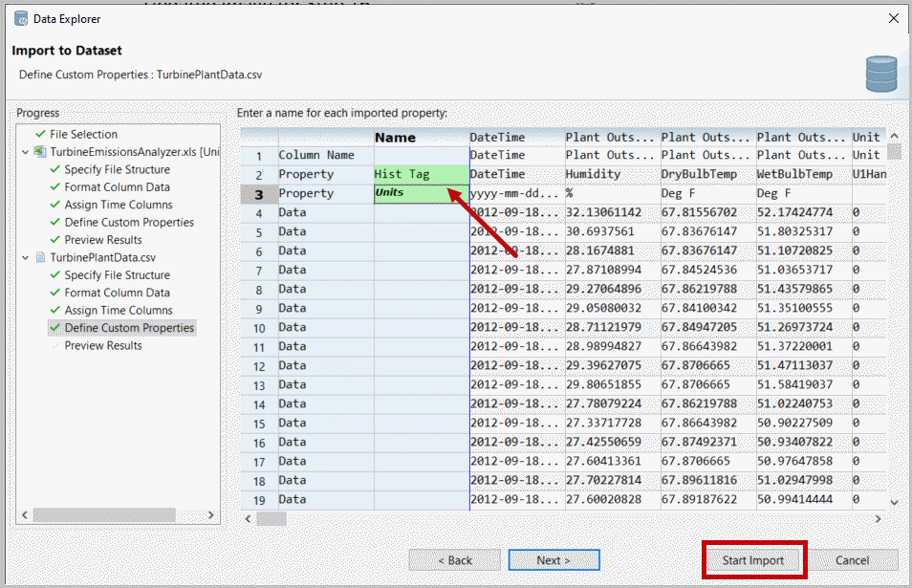This screenshot has height=588, width=912.
Task: Collapse the TurbineEmissionsAnalyzer.xls tree node
Action: 26,152
